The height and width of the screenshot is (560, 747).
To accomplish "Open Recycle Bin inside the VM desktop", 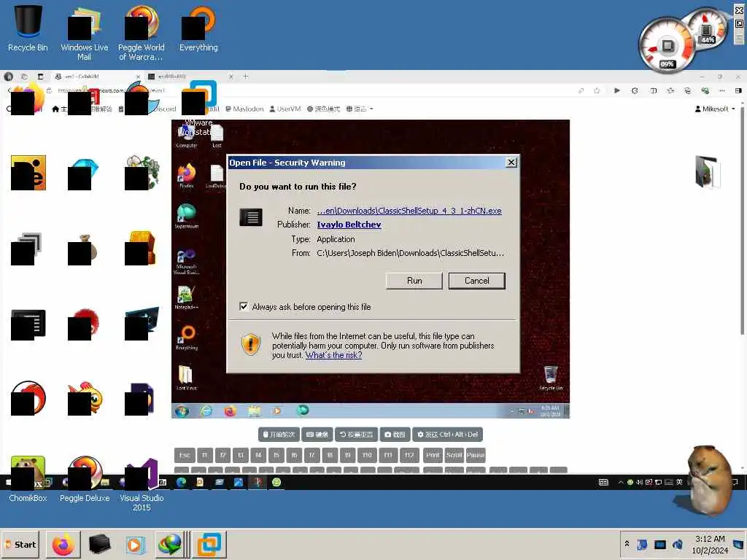I will pyautogui.click(x=551, y=378).
